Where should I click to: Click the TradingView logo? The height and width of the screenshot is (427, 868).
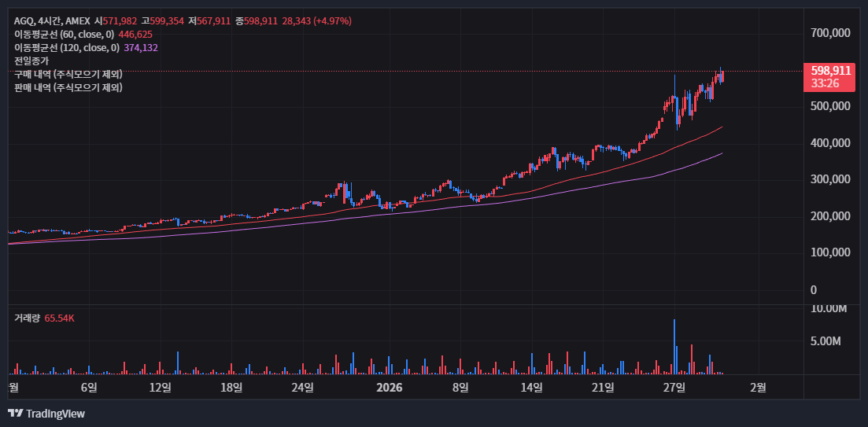tap(46, 414)
